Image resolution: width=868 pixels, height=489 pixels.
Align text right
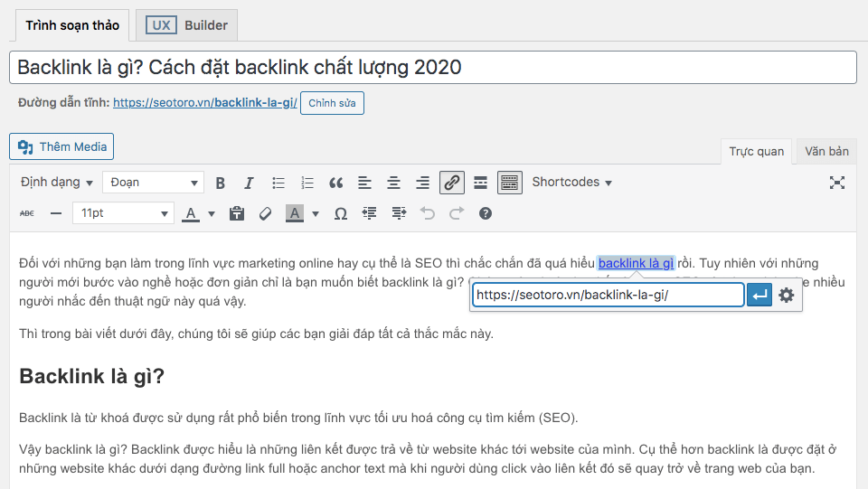(x=422, y=183)
